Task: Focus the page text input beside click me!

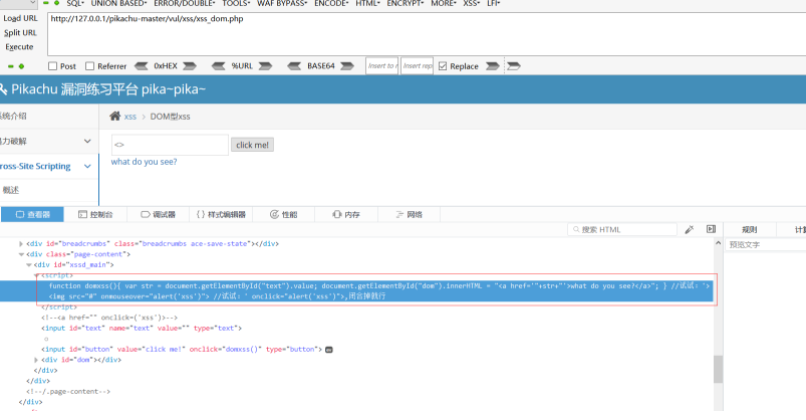Action: (170, 145)
